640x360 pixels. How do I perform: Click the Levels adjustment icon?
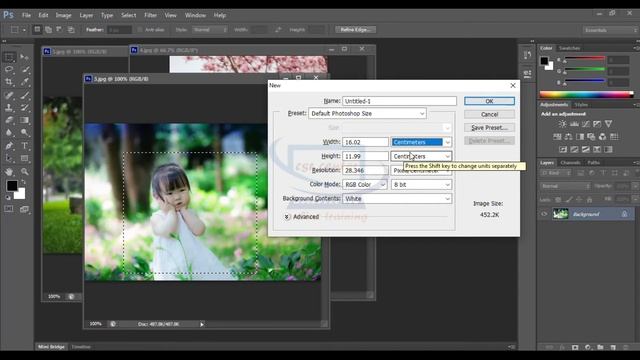[574, 124]
